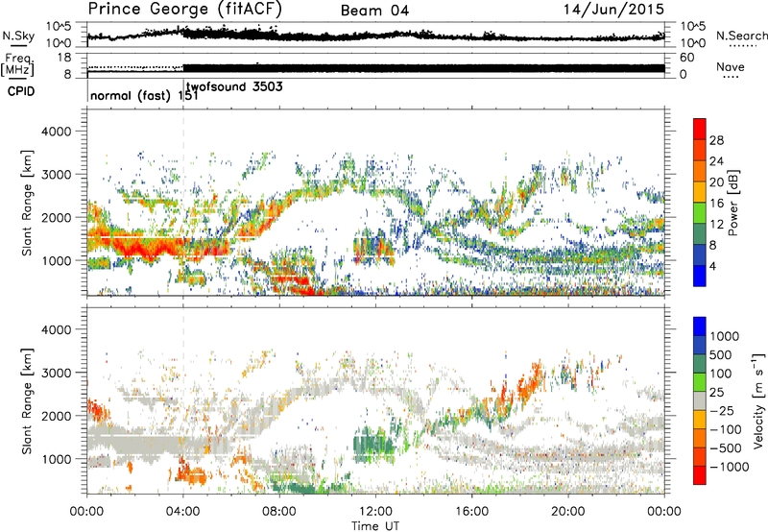Click the '4000' tick of the power panel
Viewport: 768px width, 532px height.
click(x=56, y=132)
